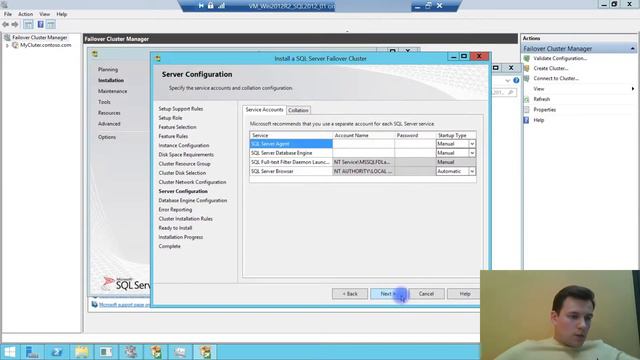Select the SQL Server Agent service row
Viewport: 640px width, 360px height.
(x=291, y=144)
